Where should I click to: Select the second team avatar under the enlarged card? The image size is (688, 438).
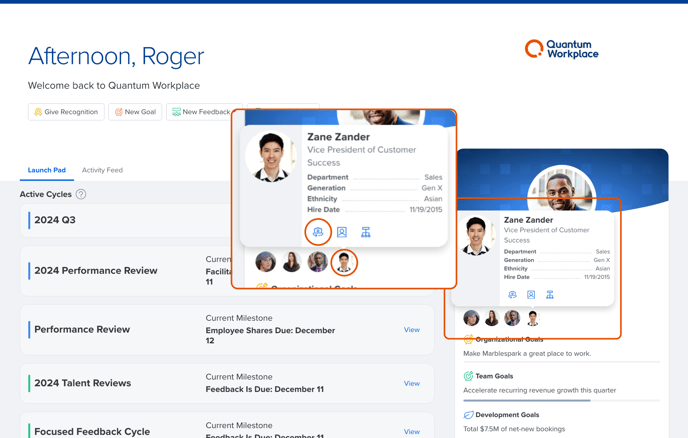pos(291,262)
